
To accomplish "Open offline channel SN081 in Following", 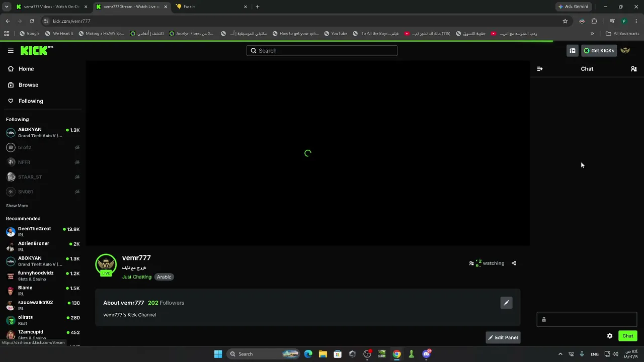I will tap(42, 192).
